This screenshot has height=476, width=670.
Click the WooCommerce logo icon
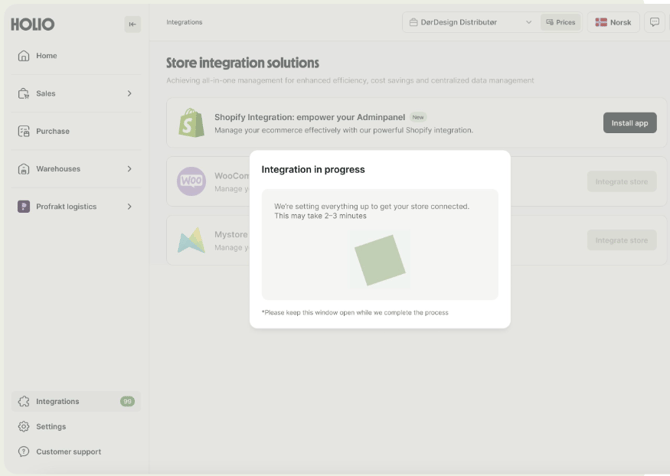[x=191, y=181]
